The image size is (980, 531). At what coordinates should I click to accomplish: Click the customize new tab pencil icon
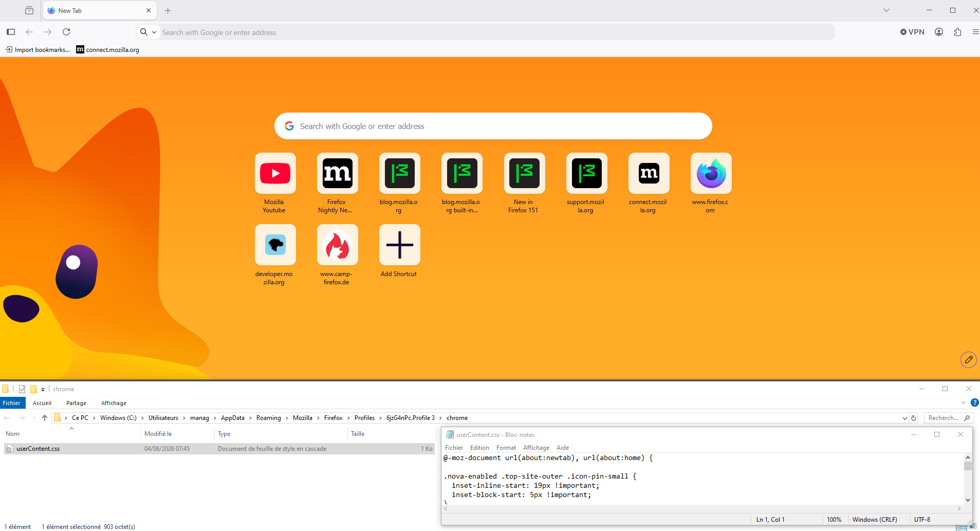(968, 360)
